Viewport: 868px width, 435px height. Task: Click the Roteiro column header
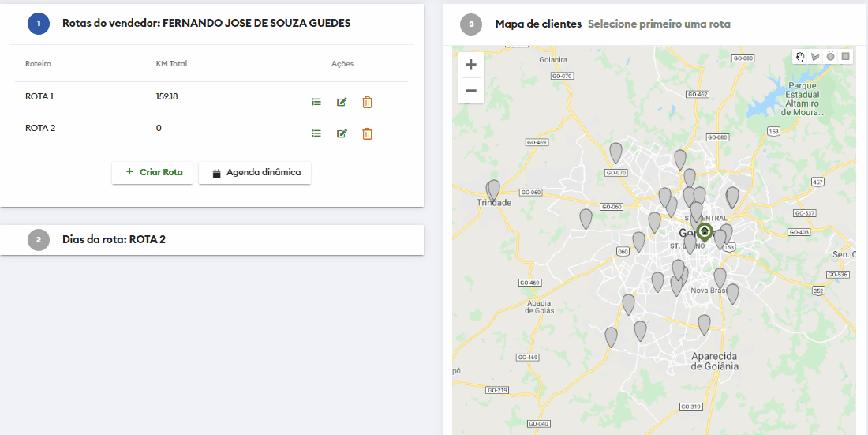pyautogui.click(x=38, y=64)
